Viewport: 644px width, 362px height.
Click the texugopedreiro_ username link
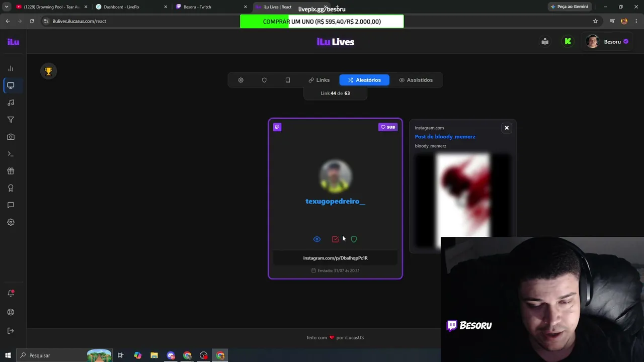(x=336, y=201)
